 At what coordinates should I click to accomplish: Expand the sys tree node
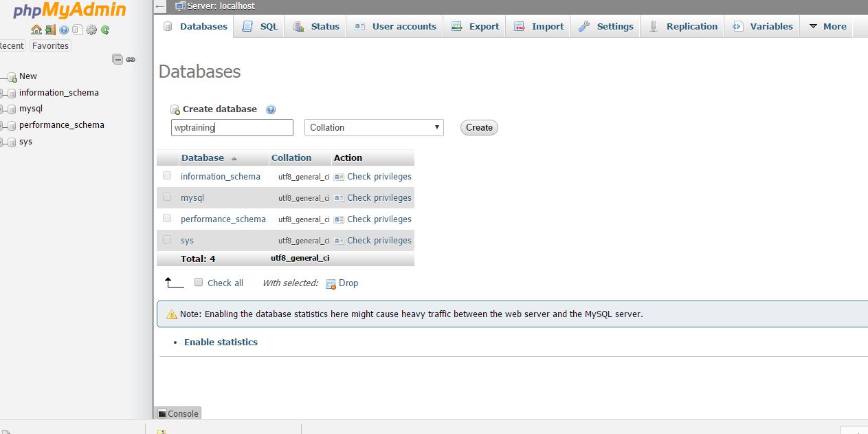2,142
